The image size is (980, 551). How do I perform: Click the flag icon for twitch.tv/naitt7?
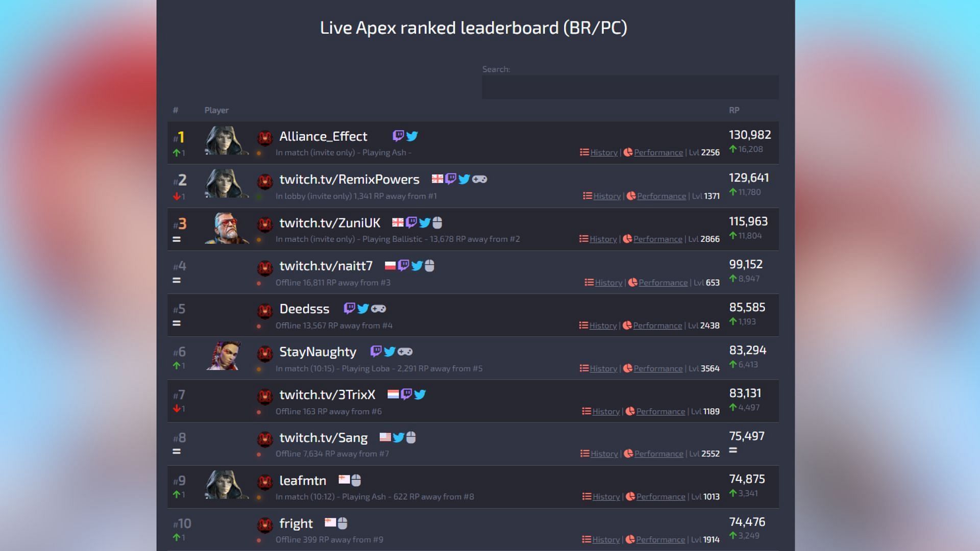[390, 265]
